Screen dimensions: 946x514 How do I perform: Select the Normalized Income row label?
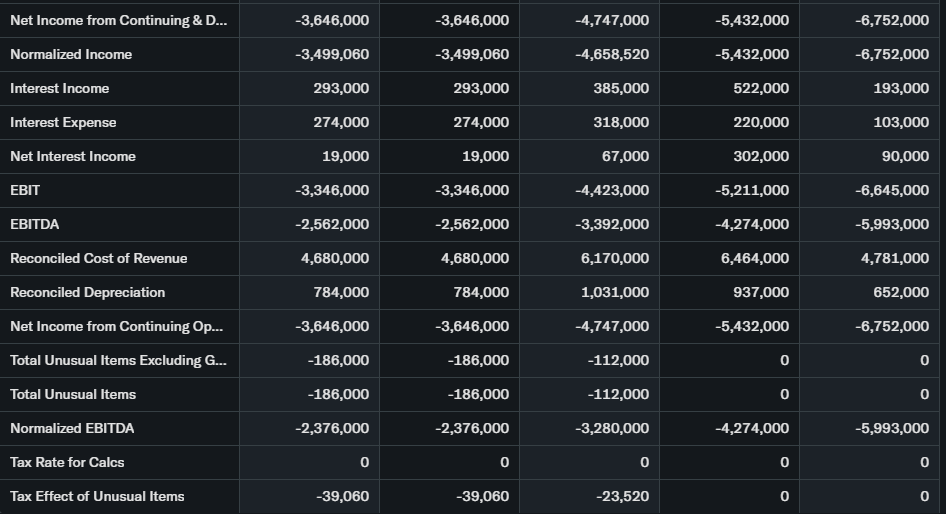71,54
